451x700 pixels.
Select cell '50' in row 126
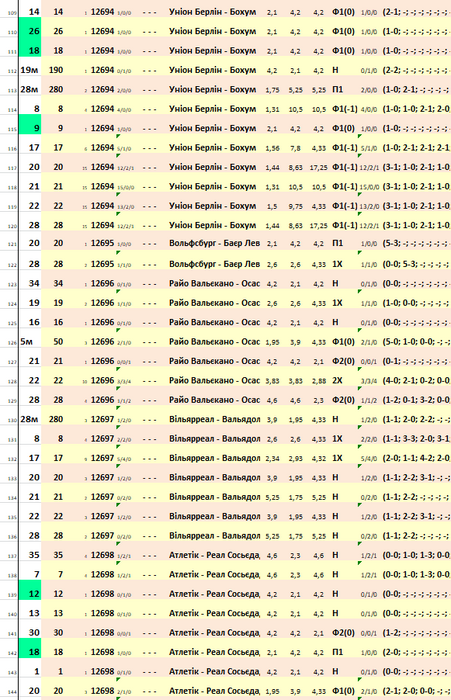pyautogui.click(x=58, y=342)
